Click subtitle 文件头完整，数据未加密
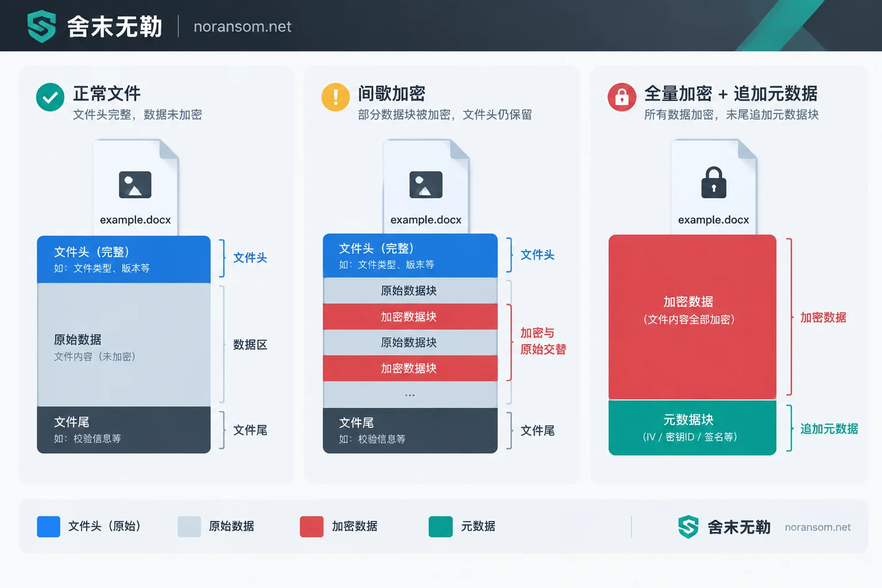The image size is (882, 588). (137, 114)
